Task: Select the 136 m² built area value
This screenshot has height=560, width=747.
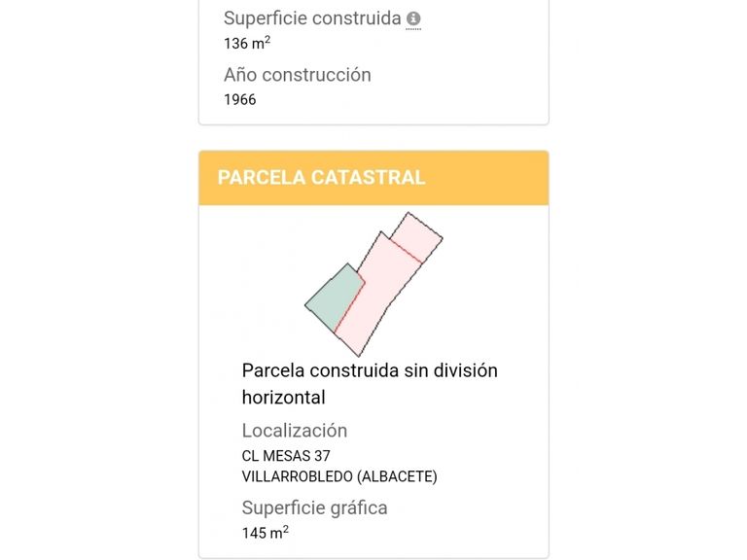Action: [247, 43]
